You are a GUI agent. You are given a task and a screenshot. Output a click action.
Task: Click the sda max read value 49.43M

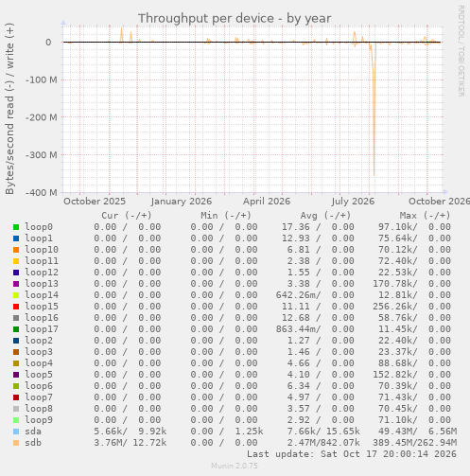click(x=396, y=432)
